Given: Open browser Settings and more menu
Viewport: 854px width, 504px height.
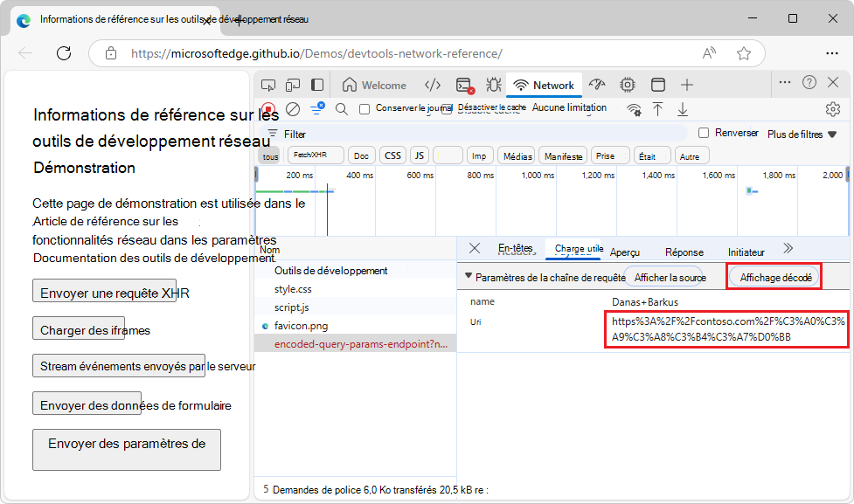Looking at the screenshot, I should coord(831,53).
